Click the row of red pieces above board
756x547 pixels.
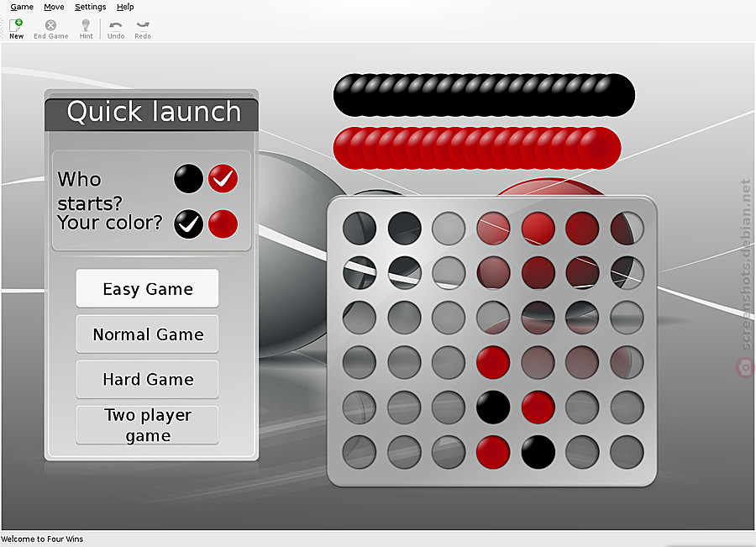(x=477, y=148)
